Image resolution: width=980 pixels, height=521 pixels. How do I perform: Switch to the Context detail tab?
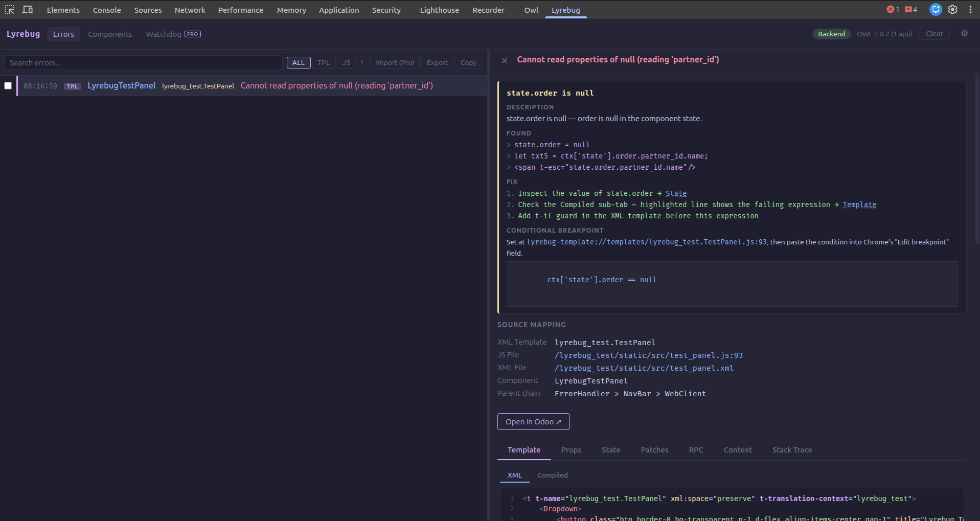[x=738, y=450]
